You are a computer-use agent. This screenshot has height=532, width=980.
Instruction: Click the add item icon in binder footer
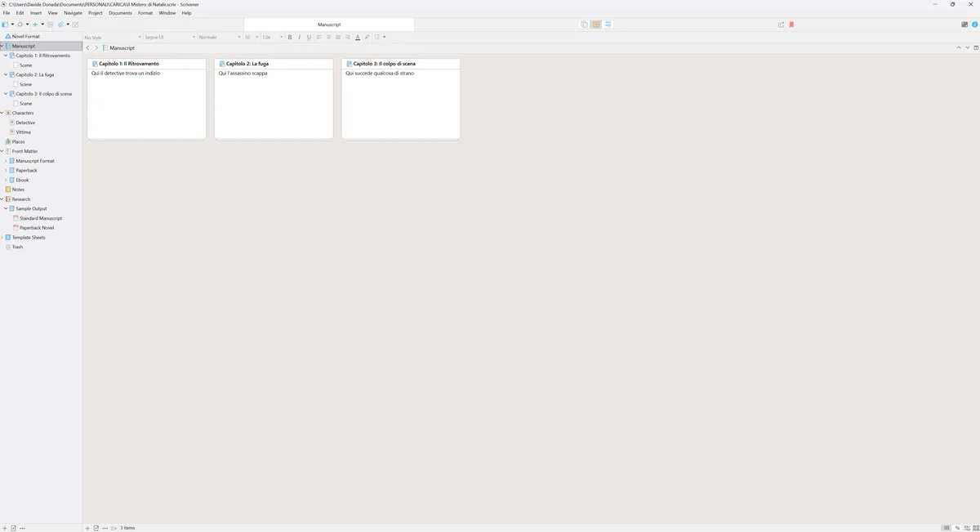click(4, 528)
